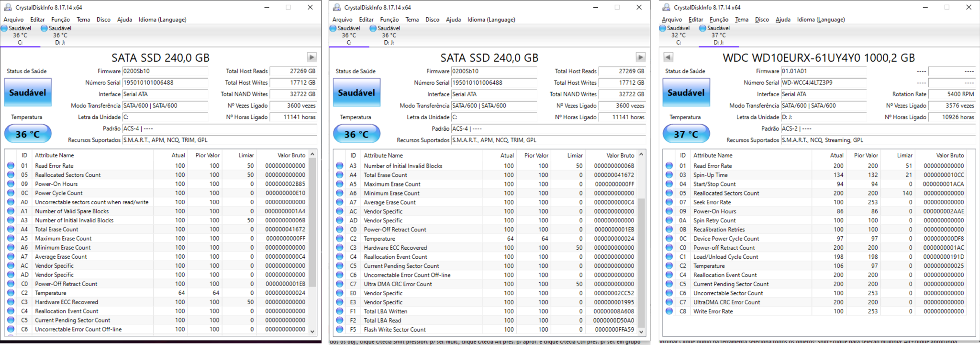980x345 pixels.
Task: Click status circle for Flash Write Sector Count
Action: pos(340,330)
